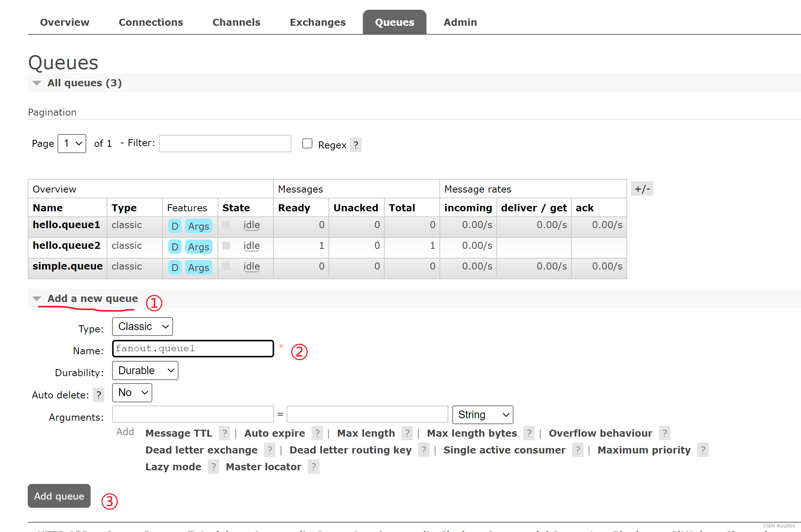Click the queue Filter text field
Screen dimensions: 801x532
tap(225, 143)
